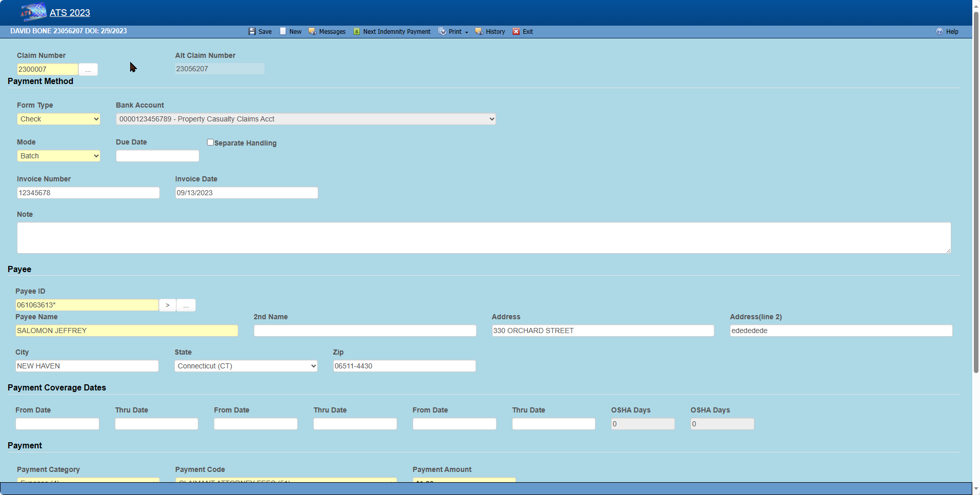Click the New document icon
The height and width of the screenshot is (495, 980).
(283, 32)
